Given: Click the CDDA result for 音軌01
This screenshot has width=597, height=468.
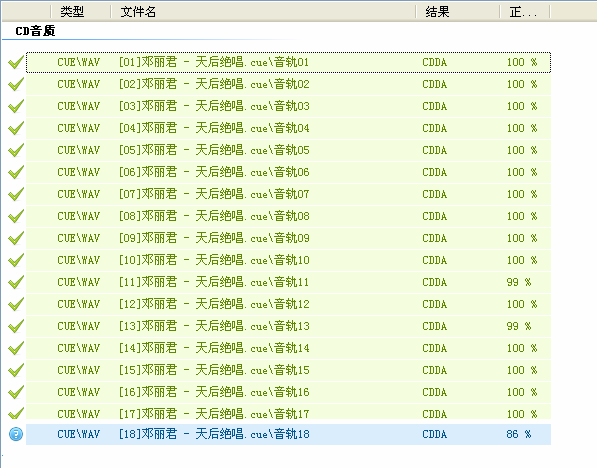Looking at the screenshot, I should 434,62.
